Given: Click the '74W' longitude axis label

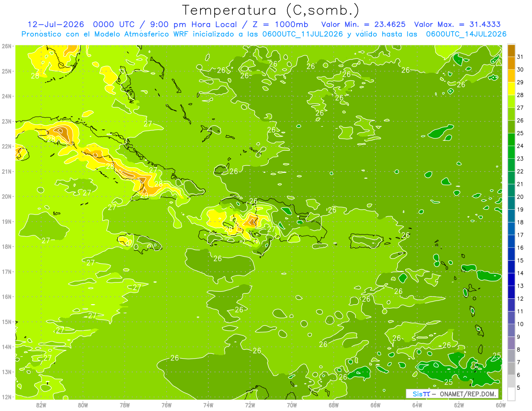Looking at the screenshot, I should [x=208, y=404].
